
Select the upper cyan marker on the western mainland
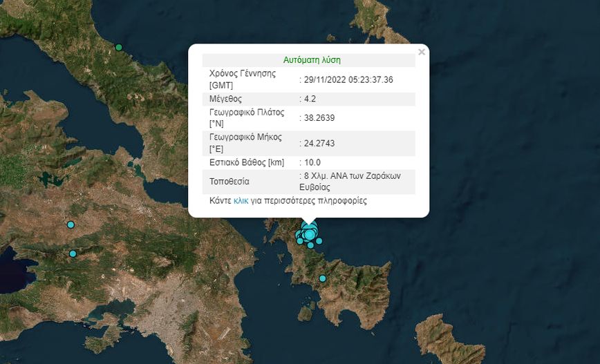(71, 224)
